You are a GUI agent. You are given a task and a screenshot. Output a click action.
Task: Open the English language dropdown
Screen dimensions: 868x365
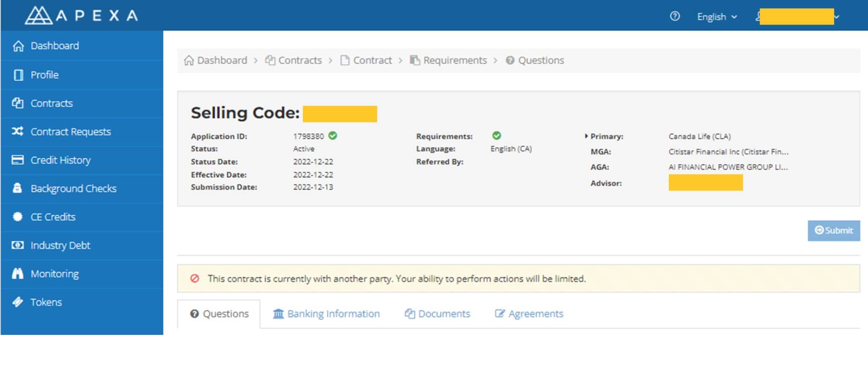click(716, 17)
